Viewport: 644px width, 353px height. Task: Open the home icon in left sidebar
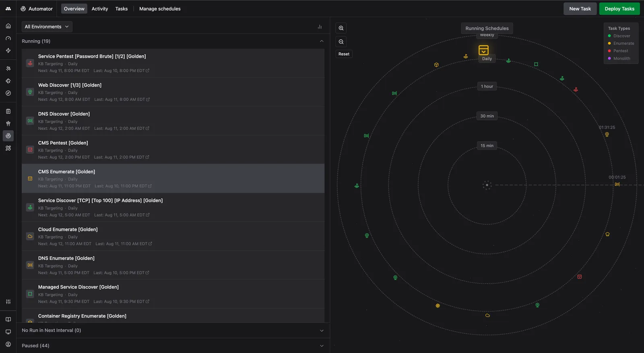click(x=8, y=26)
